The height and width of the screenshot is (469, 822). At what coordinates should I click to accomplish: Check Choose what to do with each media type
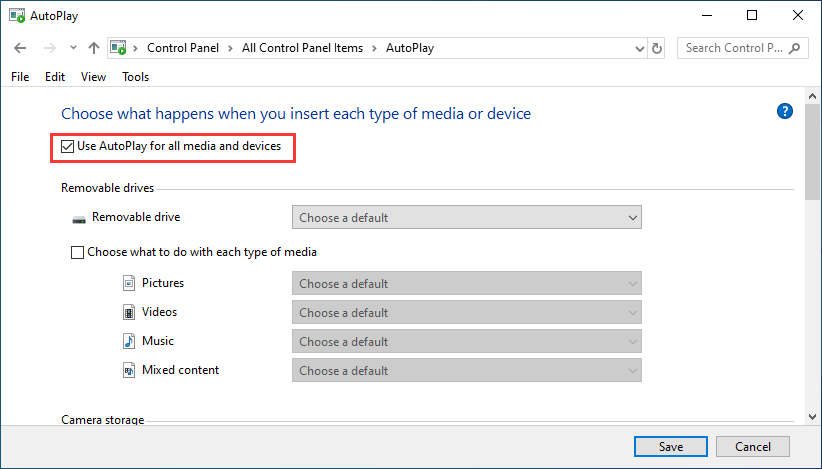click(x=78, y=253)
